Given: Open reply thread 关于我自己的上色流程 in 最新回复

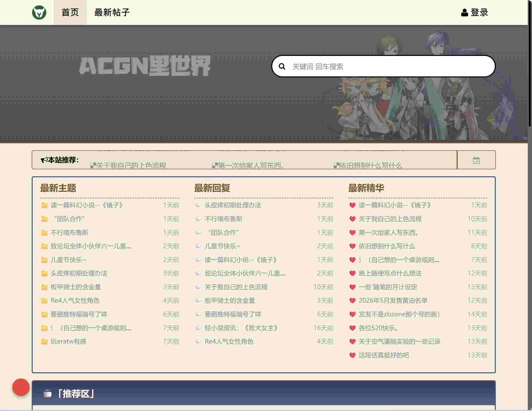Looking at the screenshot, I should 236,287.
